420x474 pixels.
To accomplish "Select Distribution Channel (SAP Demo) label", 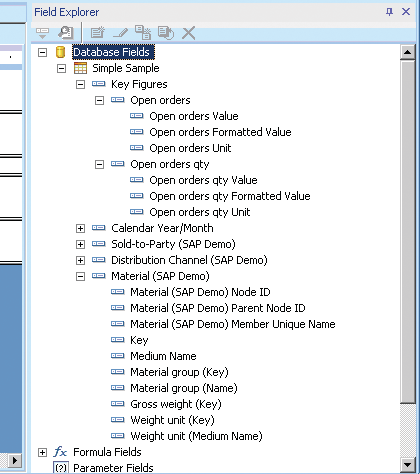I will pos(189,260).
